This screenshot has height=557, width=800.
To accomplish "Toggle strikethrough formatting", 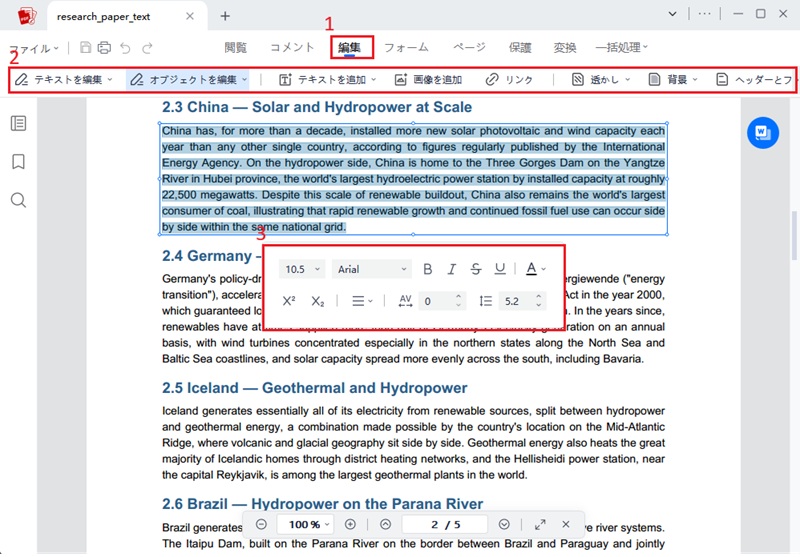I will (x=476, y=269).
